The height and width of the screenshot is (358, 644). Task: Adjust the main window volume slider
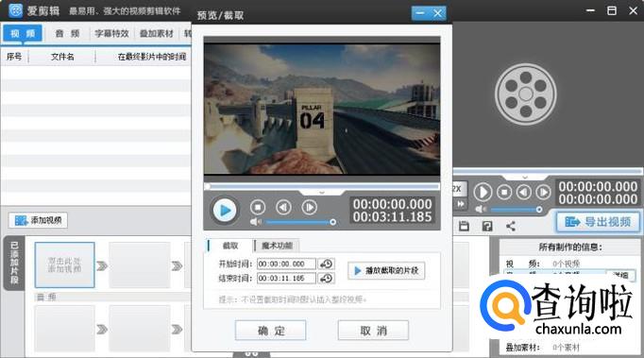tap(517, 210)
